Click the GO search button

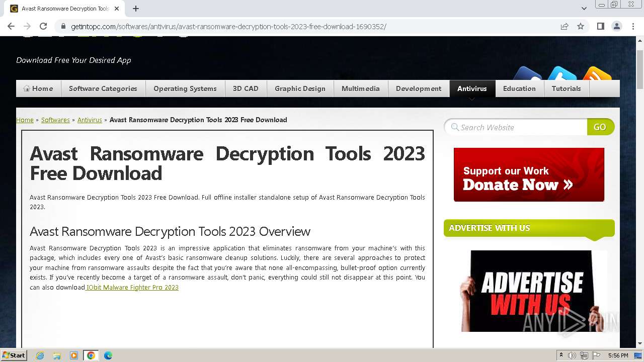(600, 127)
